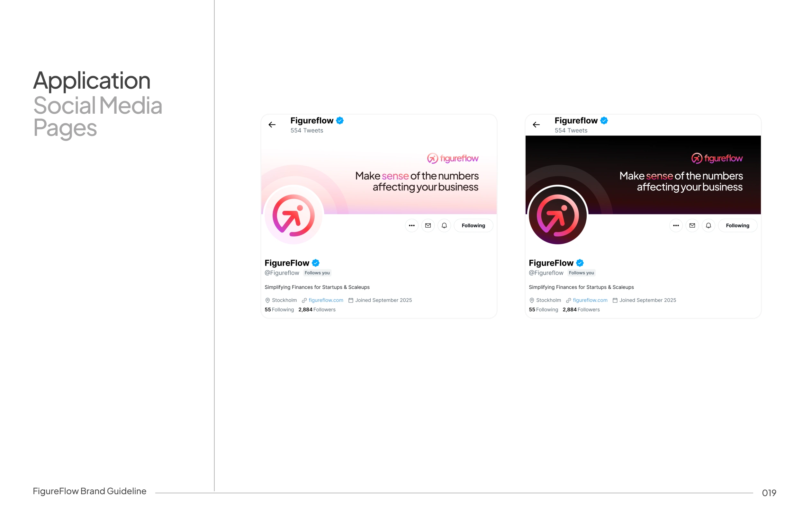Click 2,884 Followers on light card
The image size is (812, 525).
click(x=317, y=310)
